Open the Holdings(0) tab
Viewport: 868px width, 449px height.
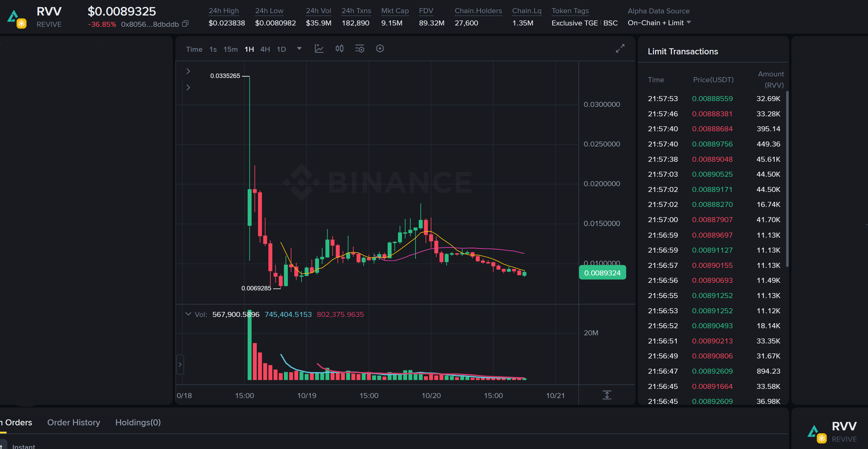(x=138, y=422)
